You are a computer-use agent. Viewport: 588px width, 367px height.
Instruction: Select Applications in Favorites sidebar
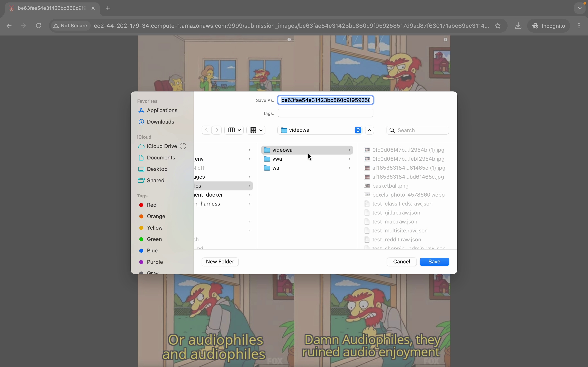(x=162, y=111)
